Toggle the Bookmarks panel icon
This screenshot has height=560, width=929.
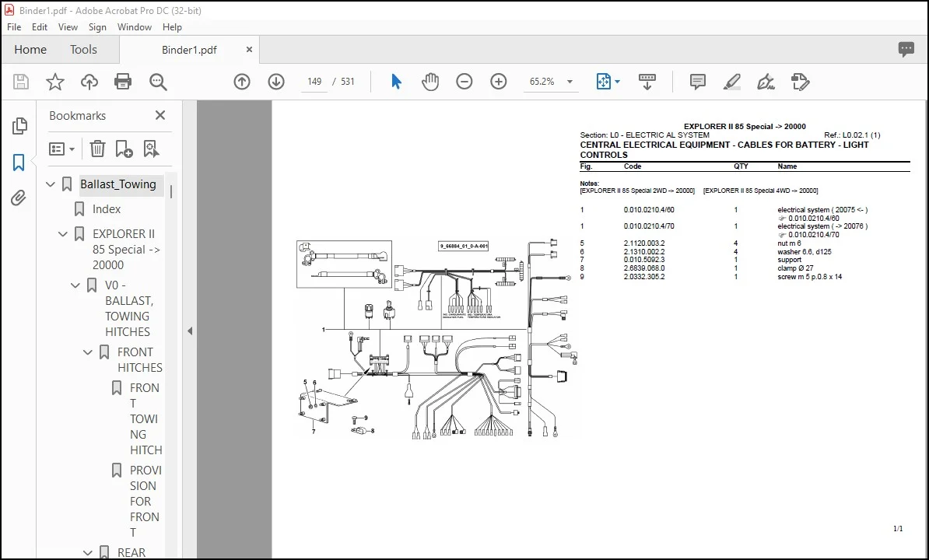19,163
